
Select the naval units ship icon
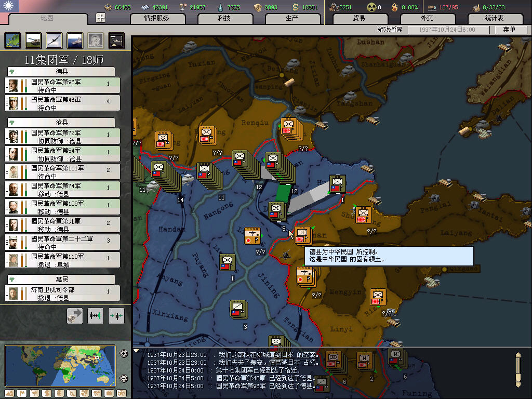coord(75,40)
